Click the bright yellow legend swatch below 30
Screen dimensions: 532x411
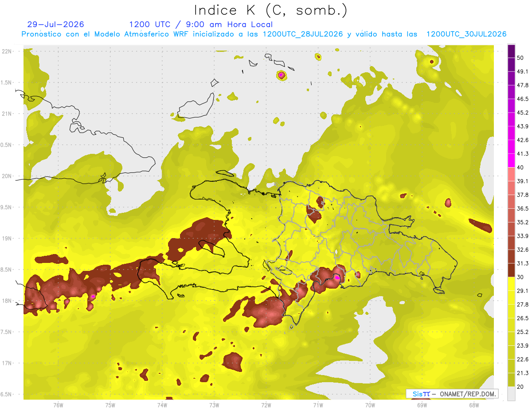512,284
